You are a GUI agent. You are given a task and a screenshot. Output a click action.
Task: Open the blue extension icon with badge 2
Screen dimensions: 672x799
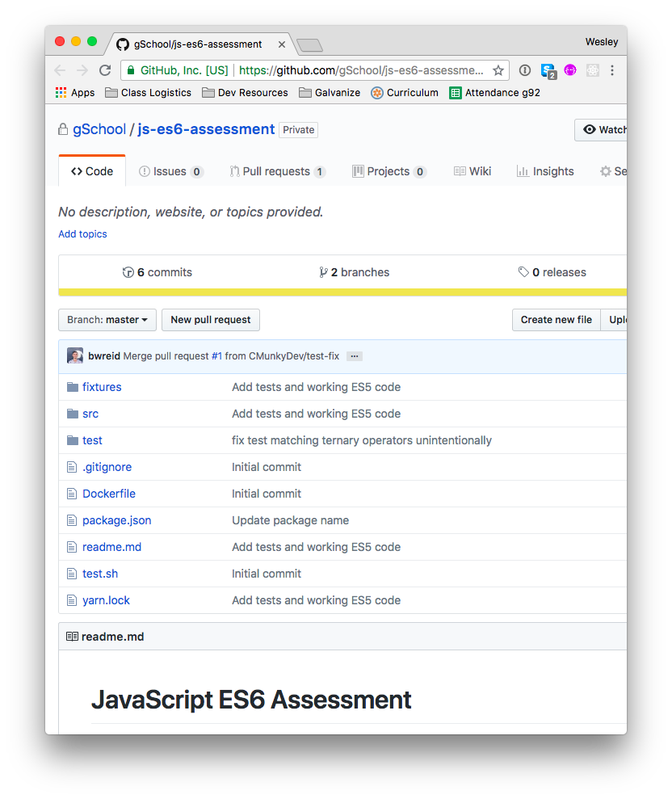[x=548, y=71]
